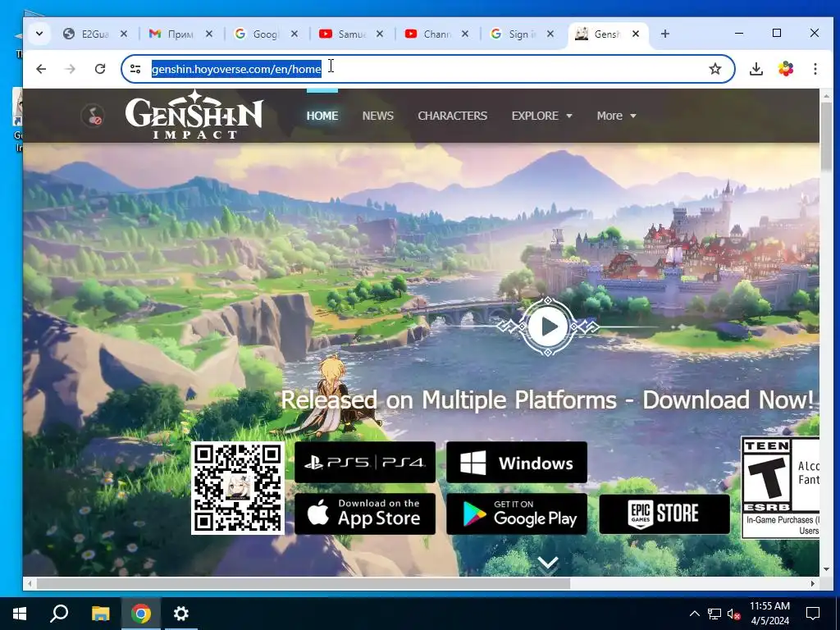The image size is (840, 630).
Task: Click the vertical scrollbar up arrow
Action: pos(826,95)
